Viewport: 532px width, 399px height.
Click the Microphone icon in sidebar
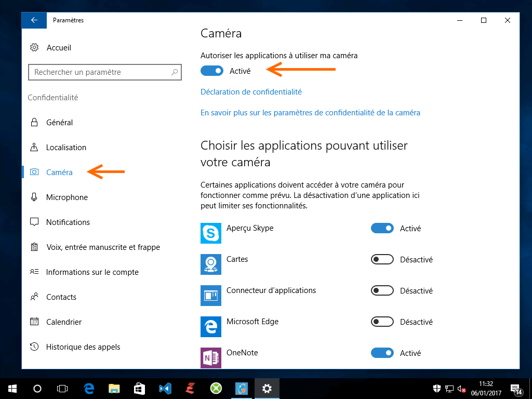[x=34, y=197]
